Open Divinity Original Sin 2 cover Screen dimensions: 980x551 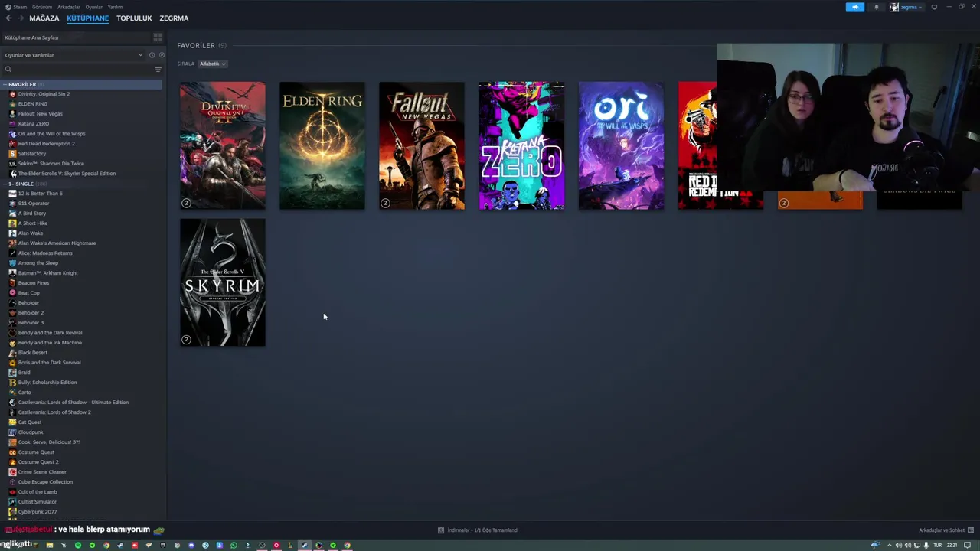click(223, 145)
